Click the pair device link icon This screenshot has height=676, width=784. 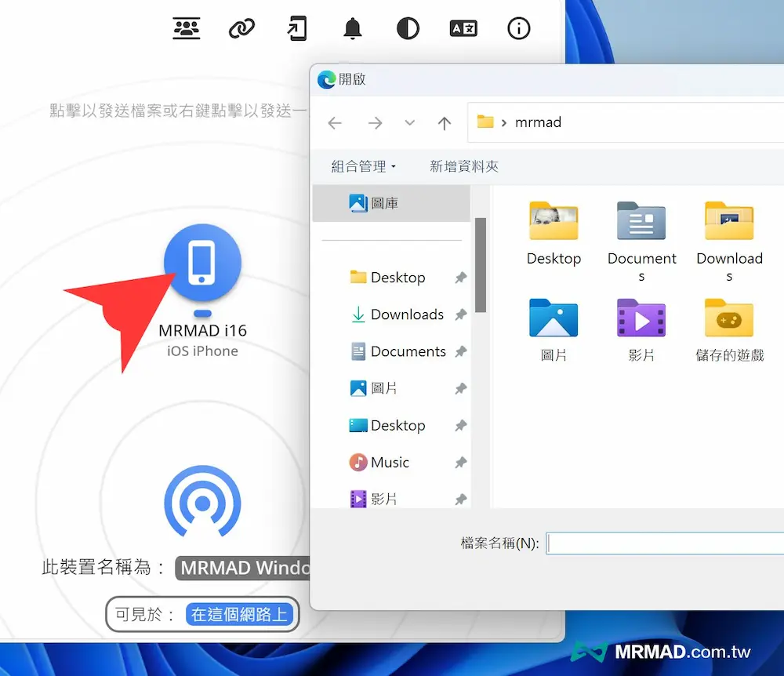tap(241, 29)
